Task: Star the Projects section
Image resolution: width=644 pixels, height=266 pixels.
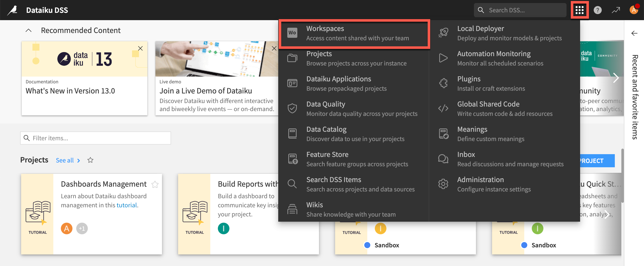Action: 90,160
